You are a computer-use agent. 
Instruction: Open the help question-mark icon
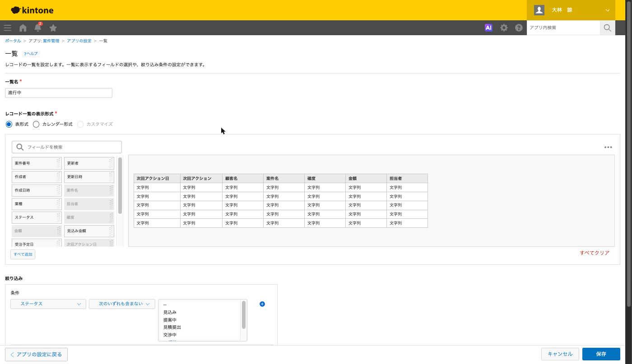[x=519, y=28]
